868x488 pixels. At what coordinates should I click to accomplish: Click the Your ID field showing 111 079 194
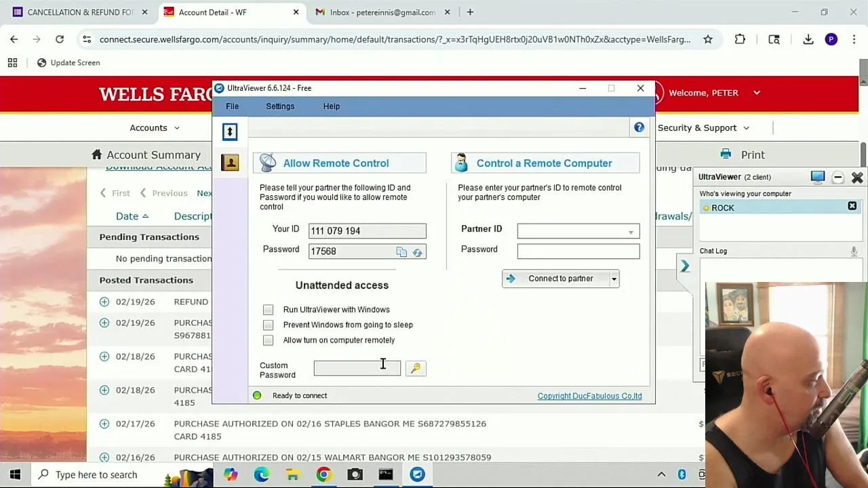tap(367, 231)
